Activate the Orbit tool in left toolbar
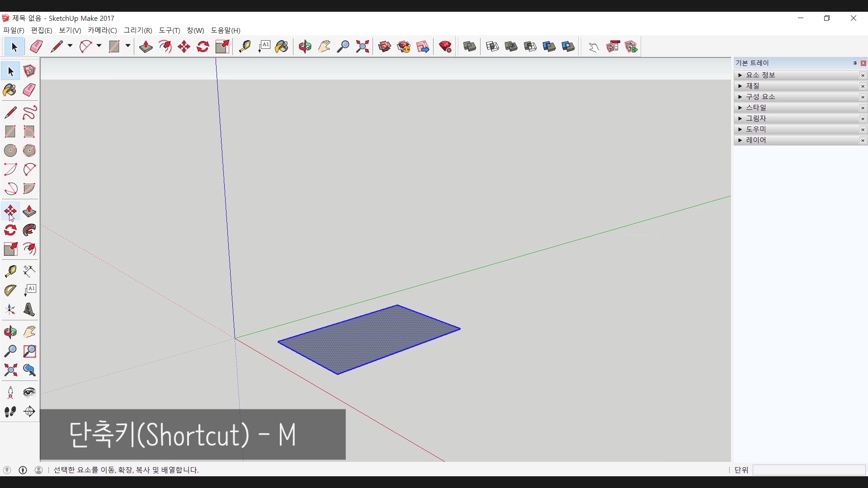The image size is (868, 488). click(10, 332)
